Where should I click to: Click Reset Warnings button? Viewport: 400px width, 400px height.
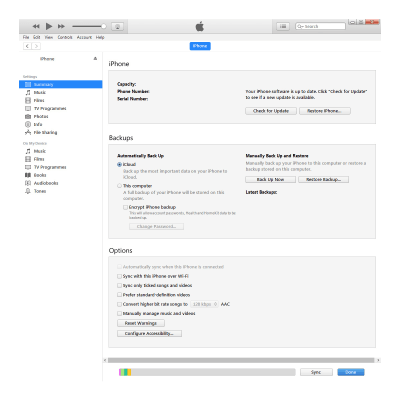pyautogui.click(x=141, y=323)
